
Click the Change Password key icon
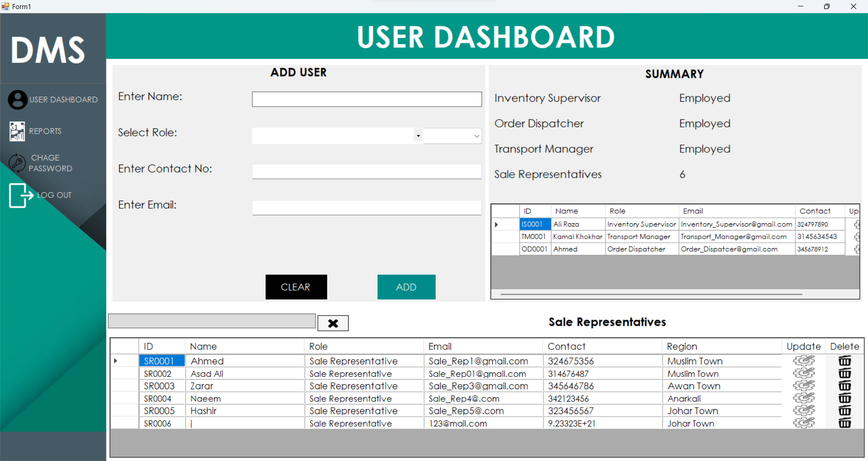(x=17, y=163)
